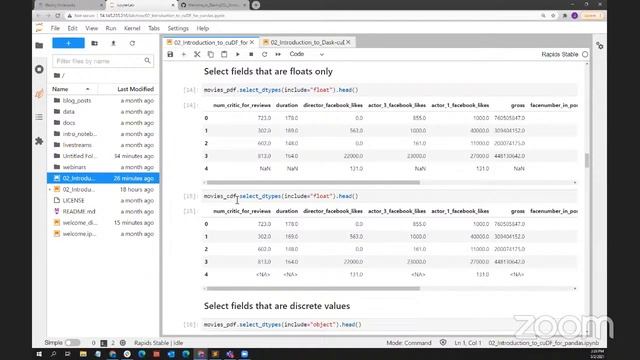Open the File menu
The height and width of the screenshot is (360, 640).
(x=55, y=28)
